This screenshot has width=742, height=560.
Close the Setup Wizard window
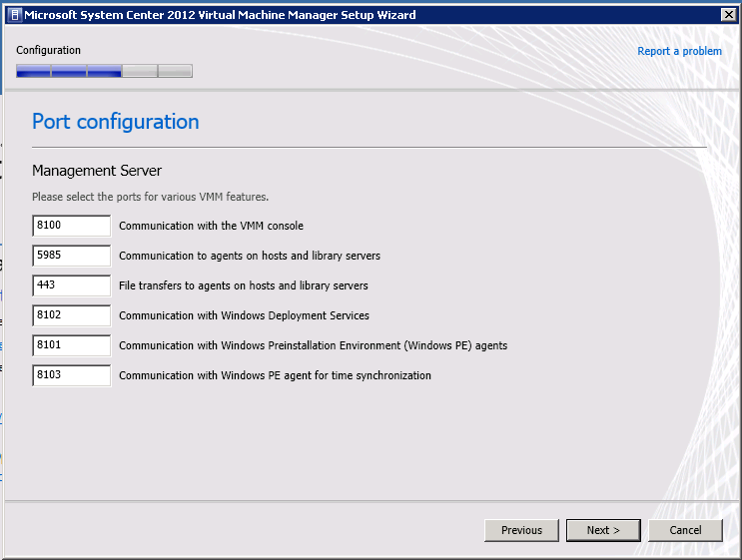click(729, 15)
